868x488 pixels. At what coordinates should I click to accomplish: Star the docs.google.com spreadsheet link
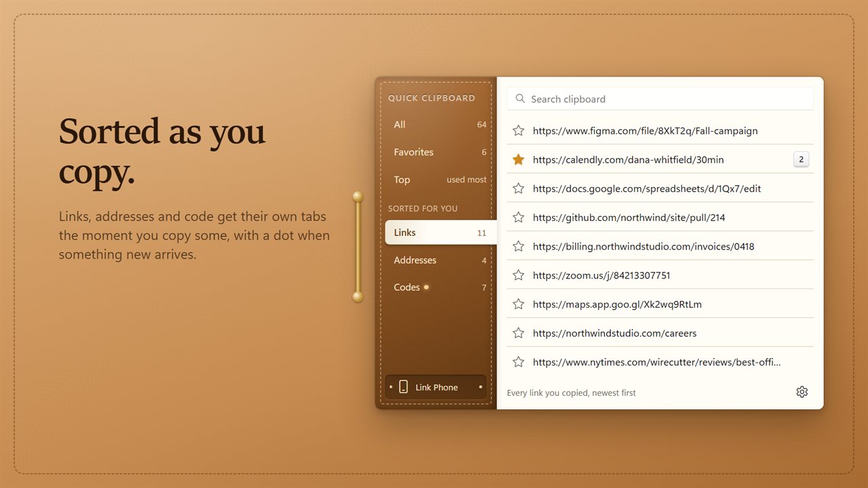(518, 188)
